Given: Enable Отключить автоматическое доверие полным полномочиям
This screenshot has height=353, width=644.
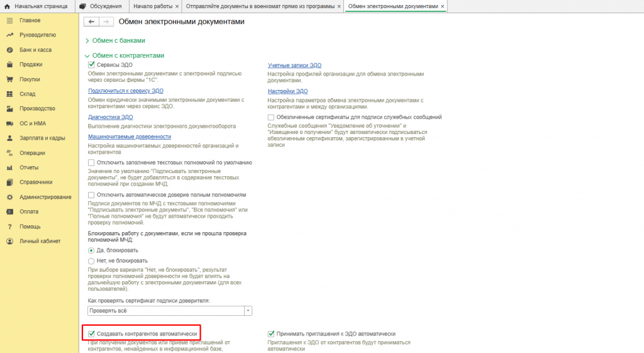Looking at the screenshot, I should pyautogui.click(x=91, y=195).
